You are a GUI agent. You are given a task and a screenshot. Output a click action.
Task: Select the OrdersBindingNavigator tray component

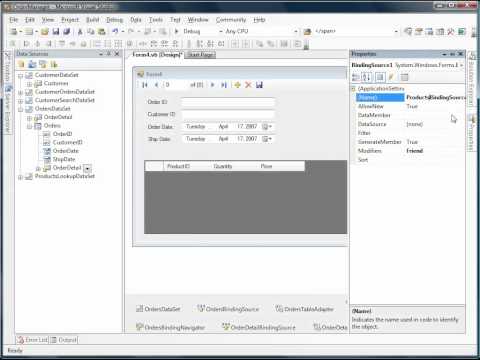point(170,327)
